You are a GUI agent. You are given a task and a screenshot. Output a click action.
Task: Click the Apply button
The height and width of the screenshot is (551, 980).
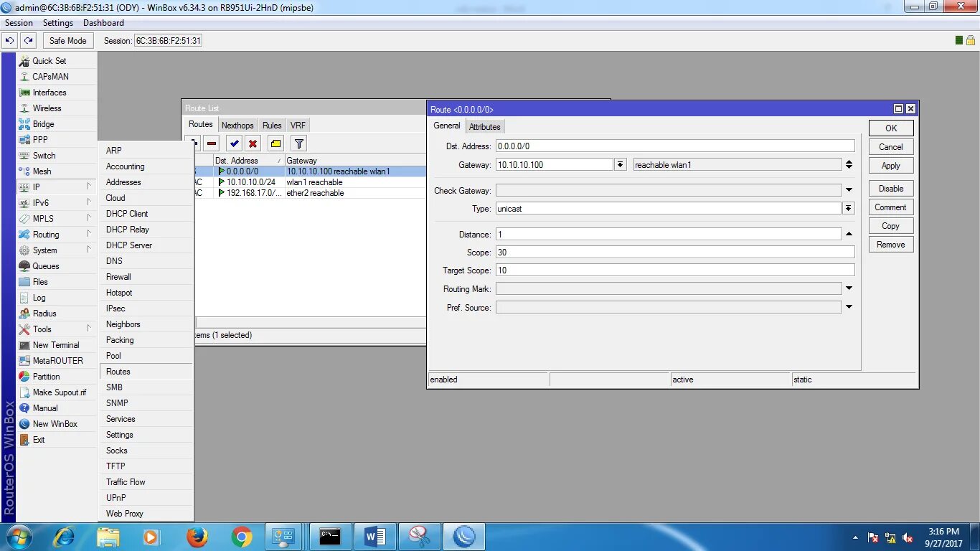[x=891, y=165]
